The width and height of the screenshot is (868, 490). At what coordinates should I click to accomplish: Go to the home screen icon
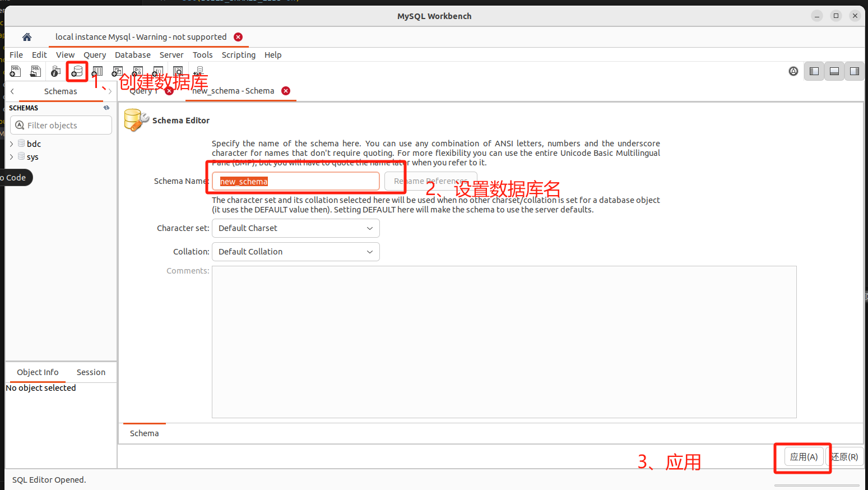[x=27, y=37]
